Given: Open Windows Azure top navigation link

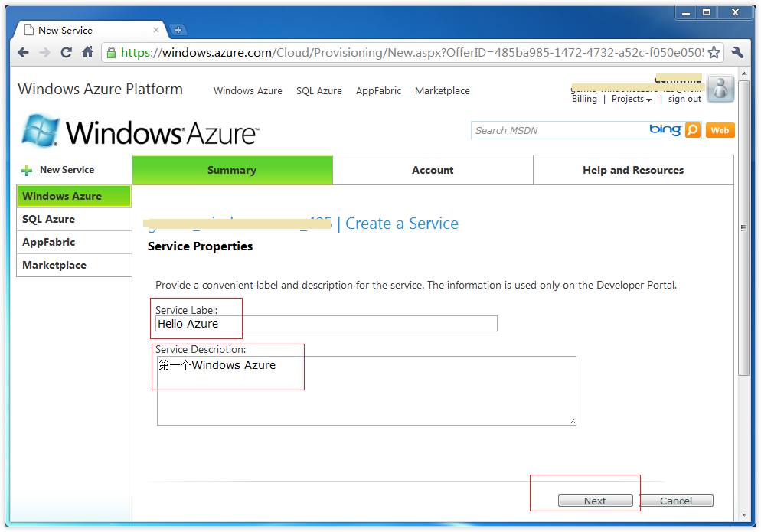Looking at the screenshot, I should 248,91.
